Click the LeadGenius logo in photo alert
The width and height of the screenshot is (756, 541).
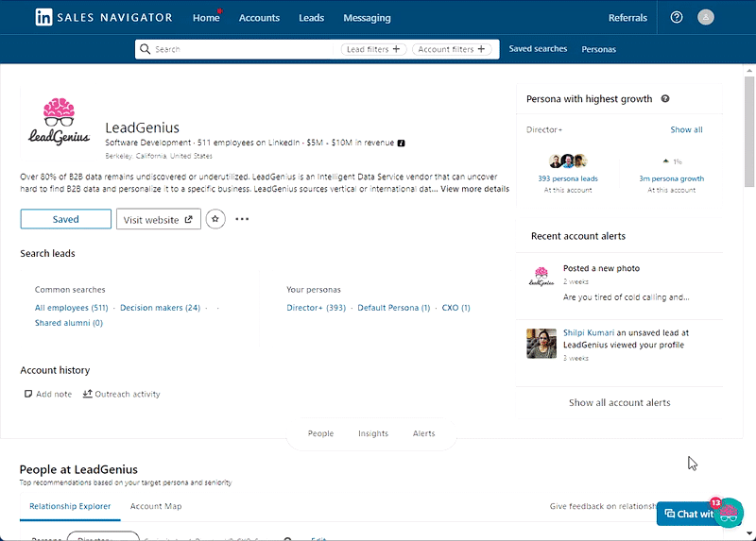(541, 277)
